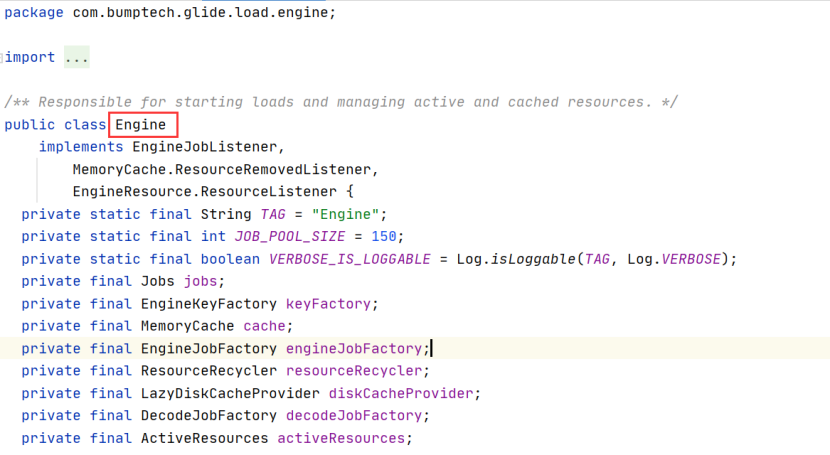
Task: Place cursor on TAG constant name
Action: click(273, 214)
